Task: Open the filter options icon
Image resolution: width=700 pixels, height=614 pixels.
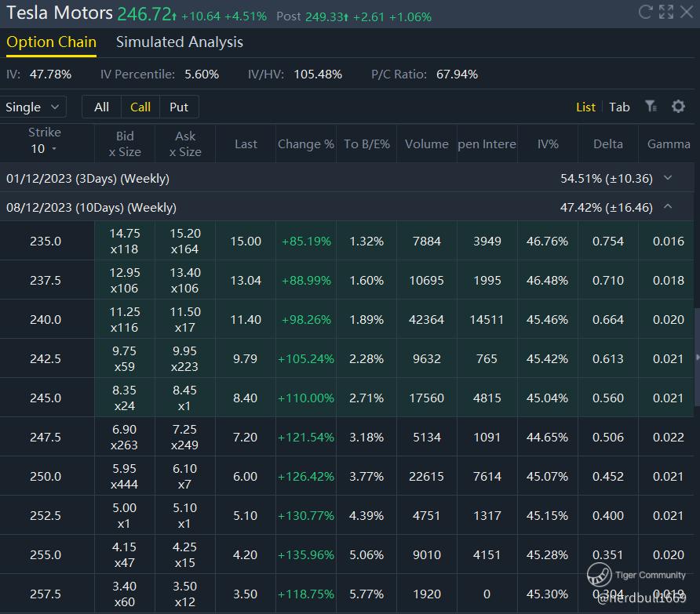Action: click(x=651, y=107)
